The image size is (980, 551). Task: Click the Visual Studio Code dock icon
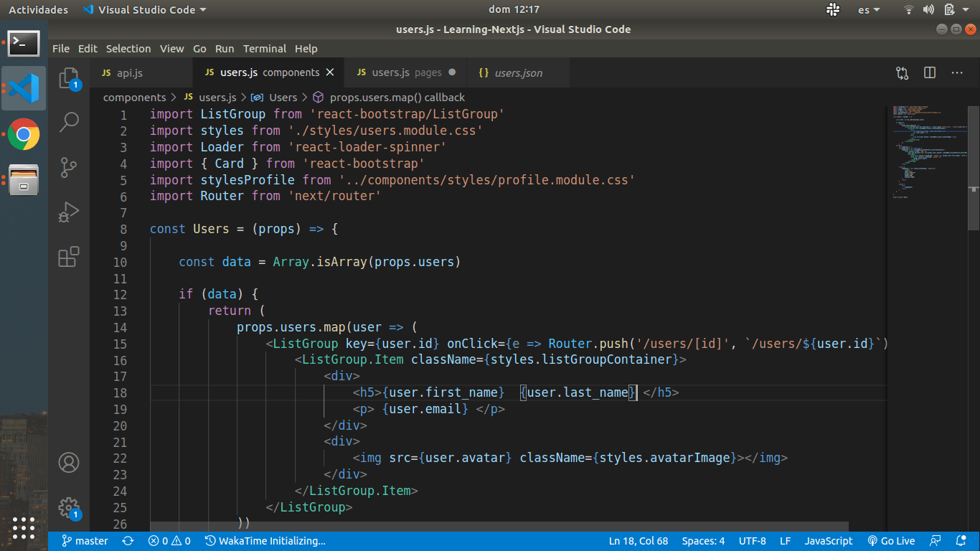[24, 88]
